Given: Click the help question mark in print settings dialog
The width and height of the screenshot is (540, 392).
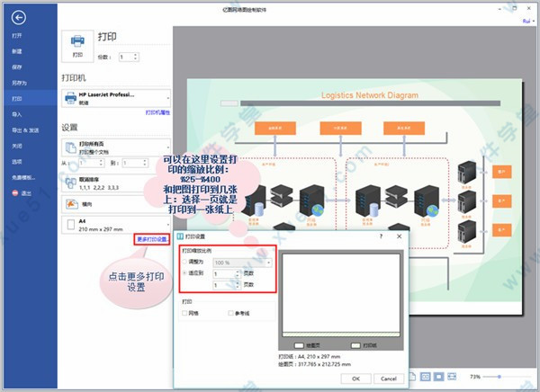Looking at the screenshot, I should pos(381,236).
